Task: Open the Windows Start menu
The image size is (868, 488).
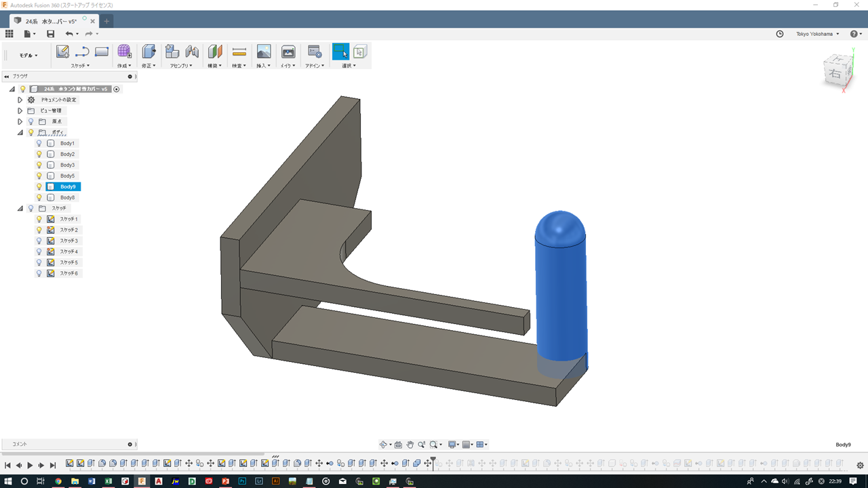Action: tap(7, 481)
